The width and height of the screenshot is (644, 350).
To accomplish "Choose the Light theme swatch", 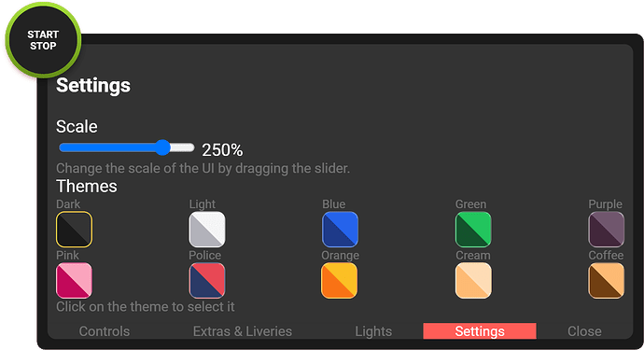I will pos(207,230).
